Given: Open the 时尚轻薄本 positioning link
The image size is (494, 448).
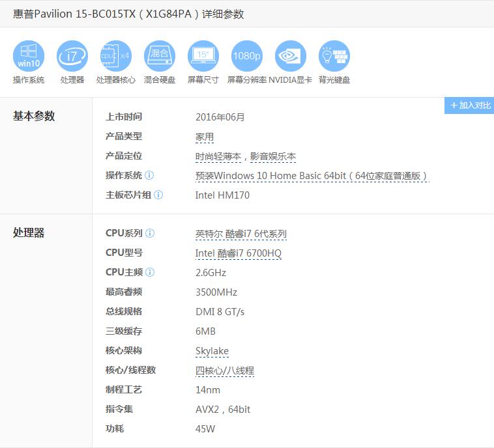Looking at the screenshot, I should click(218, 157).
